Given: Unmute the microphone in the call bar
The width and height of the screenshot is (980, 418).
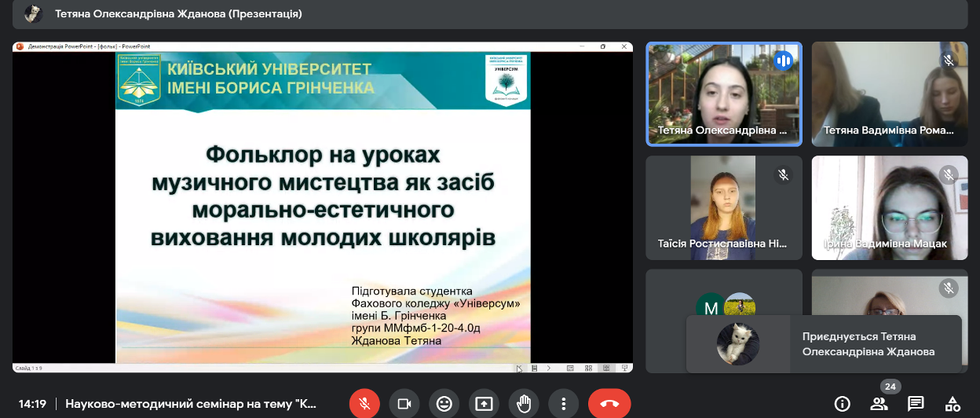Looking at the screenshot, I should (364, 404).
